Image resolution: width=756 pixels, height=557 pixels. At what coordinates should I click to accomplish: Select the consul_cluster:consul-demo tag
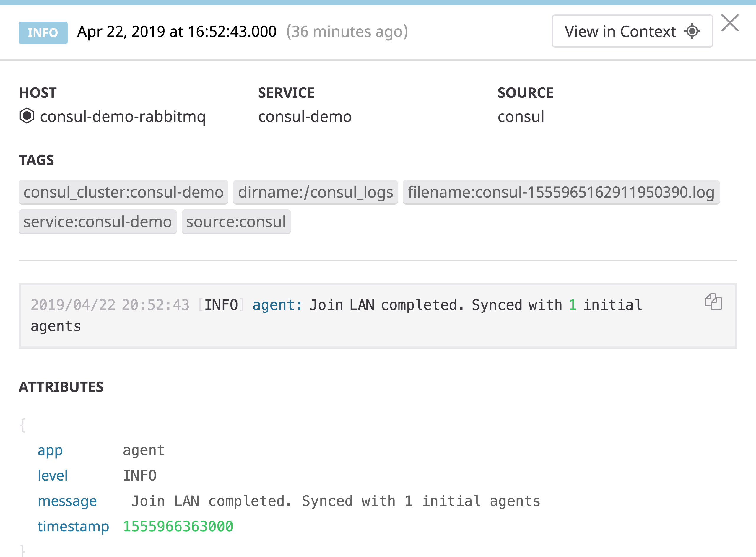(123, 192)
